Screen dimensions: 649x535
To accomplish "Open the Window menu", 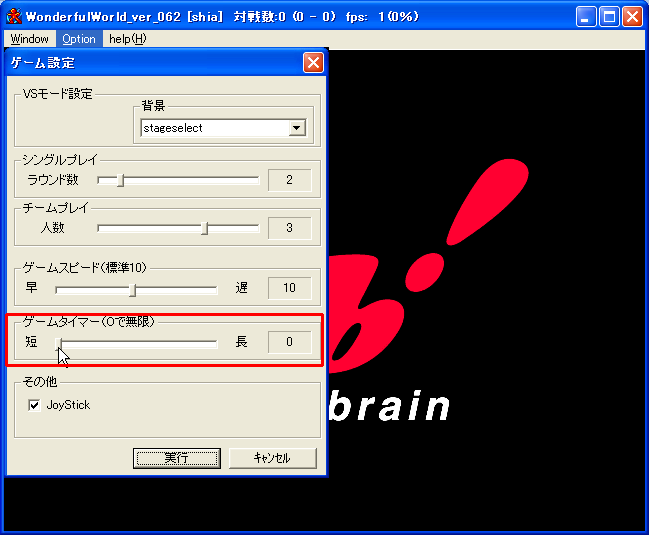I will click(x=29, y=39).
